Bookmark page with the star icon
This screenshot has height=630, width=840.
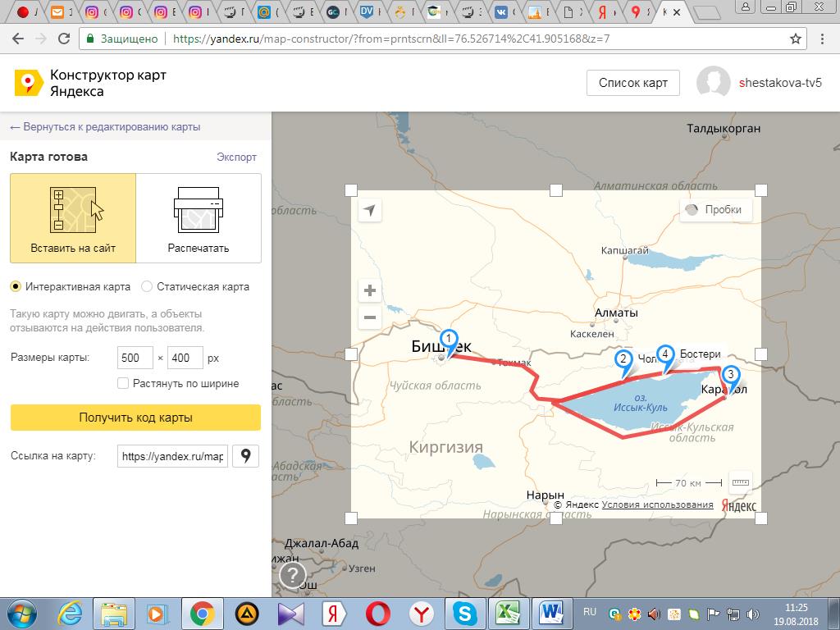click(796, 39)
